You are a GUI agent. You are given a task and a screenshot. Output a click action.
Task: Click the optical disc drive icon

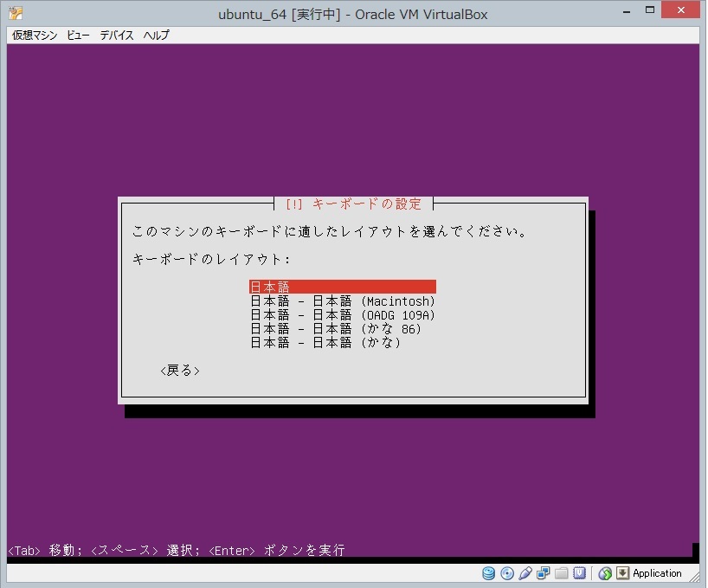[507, 573]
